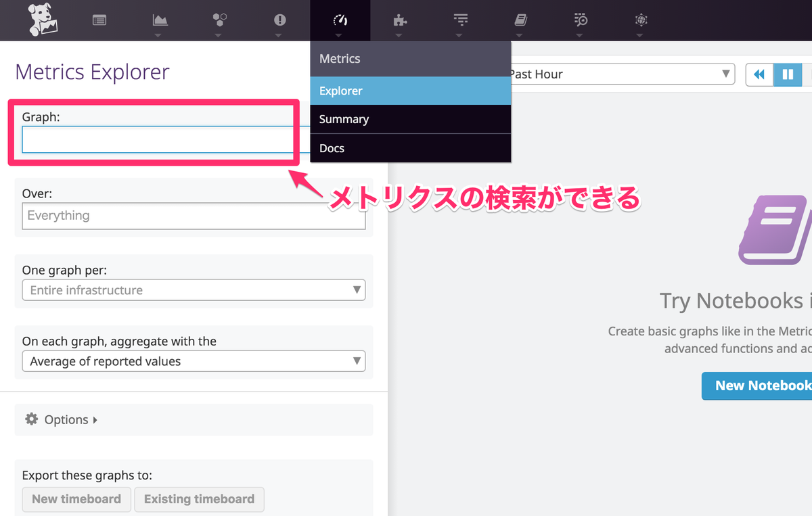Open the last nav icon on the right
This screenshot has height=516, width=812.
click(x=641, y=20)
